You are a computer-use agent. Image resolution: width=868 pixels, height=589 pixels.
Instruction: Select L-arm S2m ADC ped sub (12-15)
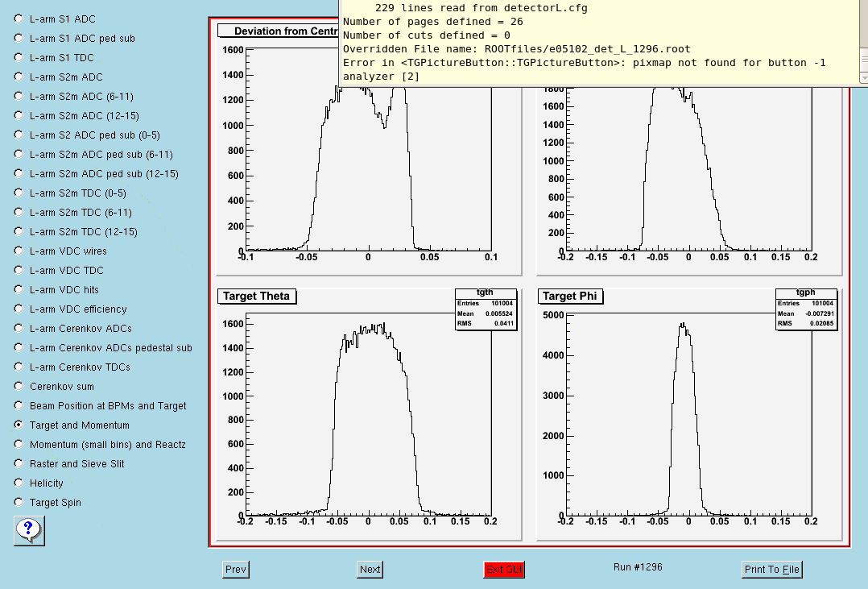click(x=19, y=173)
